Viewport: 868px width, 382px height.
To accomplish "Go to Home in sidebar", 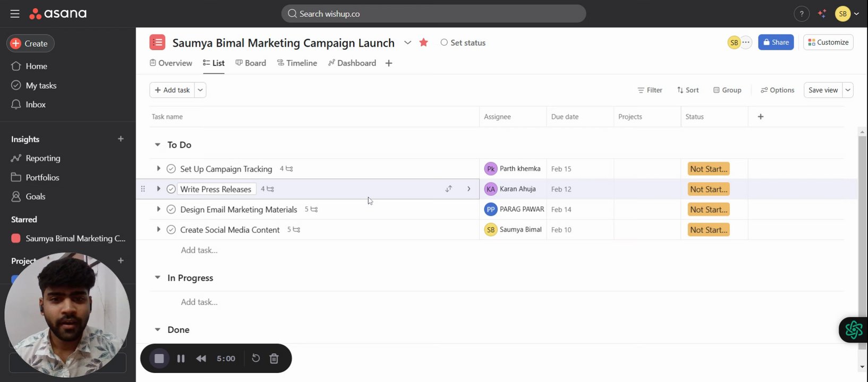I will pyautogui.click(x=29, y=66).
